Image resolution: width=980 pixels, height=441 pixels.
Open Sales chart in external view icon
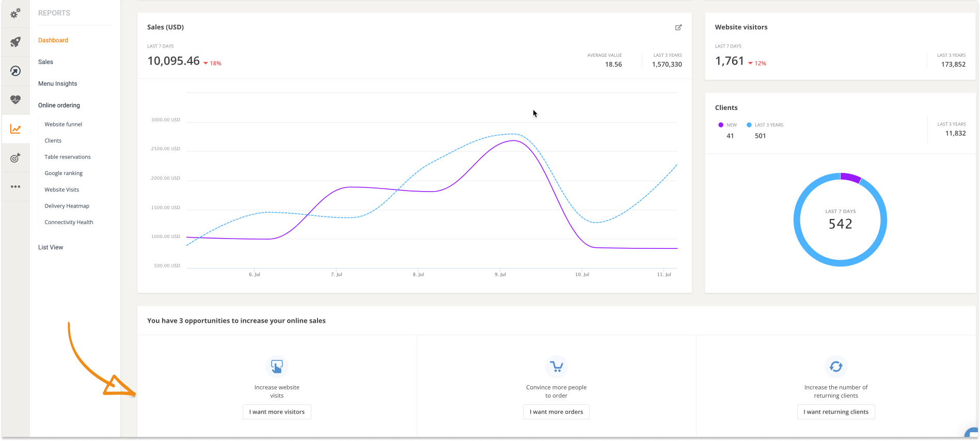pos(678,27)
